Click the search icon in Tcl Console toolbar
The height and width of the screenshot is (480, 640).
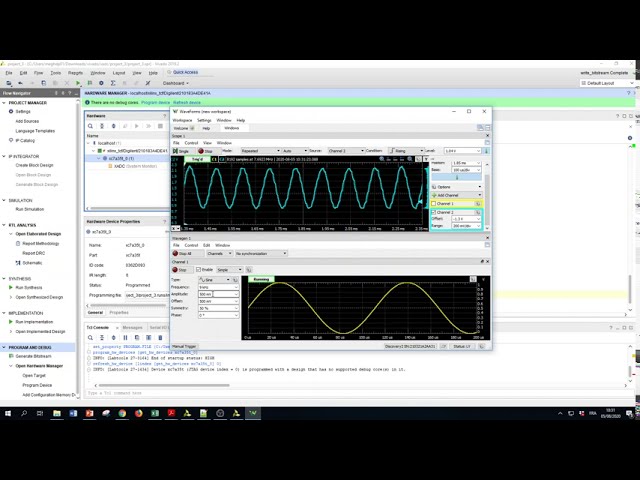91,338
